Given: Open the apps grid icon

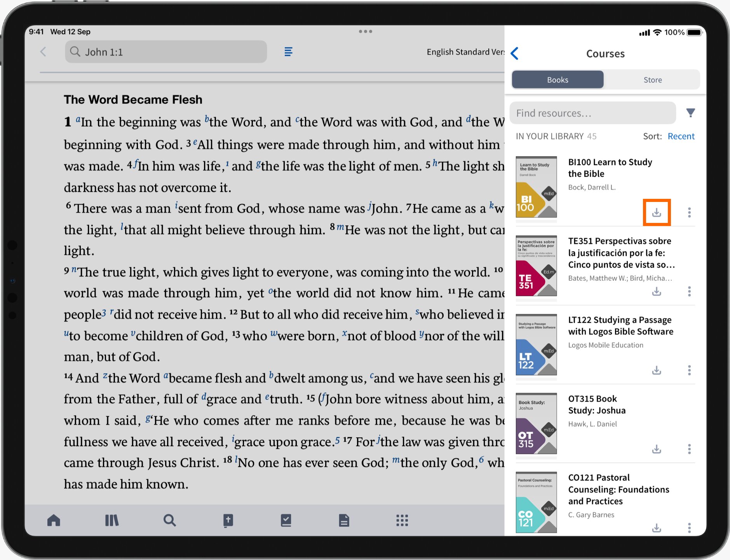Looking at the screenshot, I should (x=402, y=520).
